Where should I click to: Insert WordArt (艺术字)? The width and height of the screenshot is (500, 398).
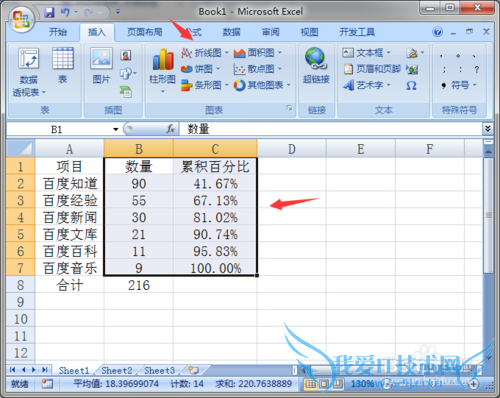pos(366,85)
